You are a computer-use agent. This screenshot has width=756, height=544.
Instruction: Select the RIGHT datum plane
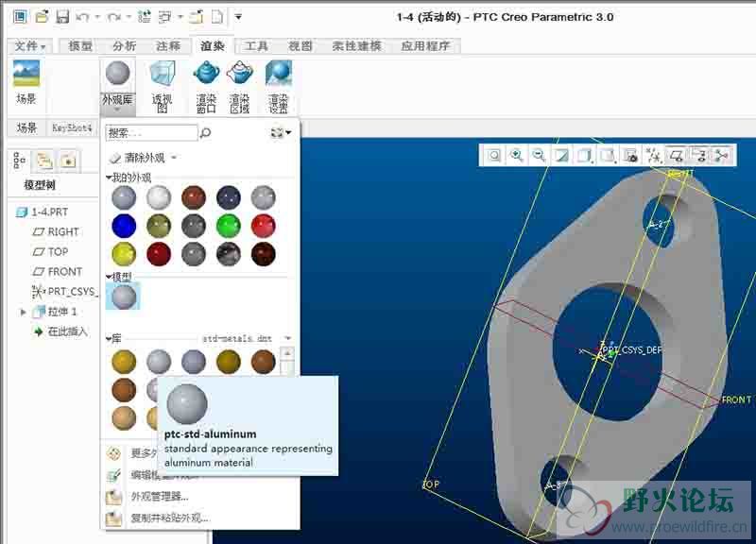tap(56, 231)
